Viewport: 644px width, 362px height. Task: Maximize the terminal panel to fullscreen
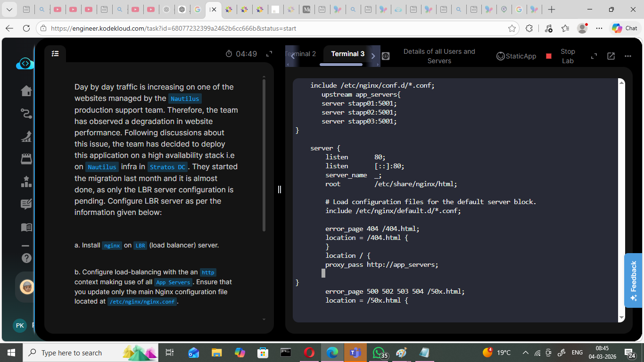coord(594,56)
